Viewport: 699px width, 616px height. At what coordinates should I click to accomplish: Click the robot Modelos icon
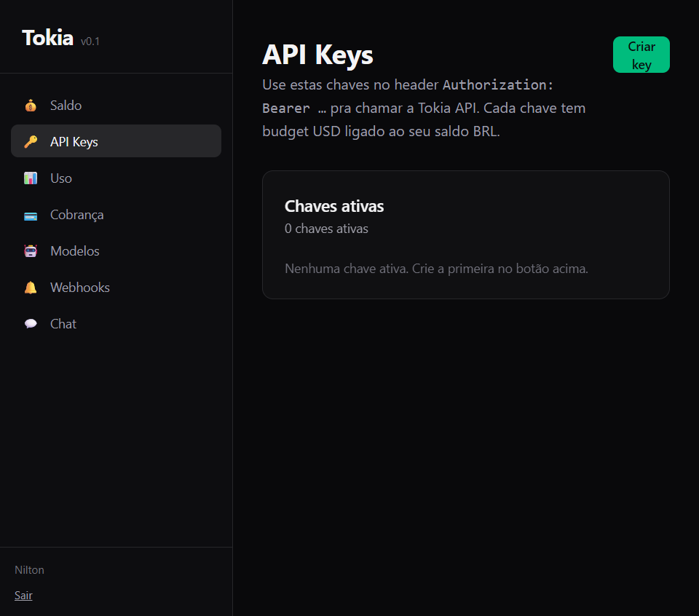(x=31, y=251)
